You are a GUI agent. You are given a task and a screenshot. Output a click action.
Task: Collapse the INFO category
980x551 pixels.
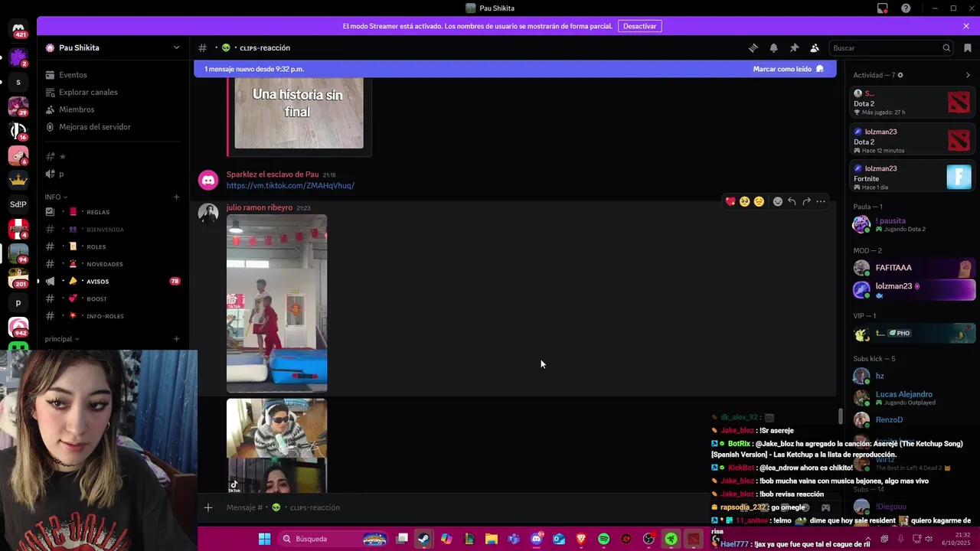tap(56, 197)
